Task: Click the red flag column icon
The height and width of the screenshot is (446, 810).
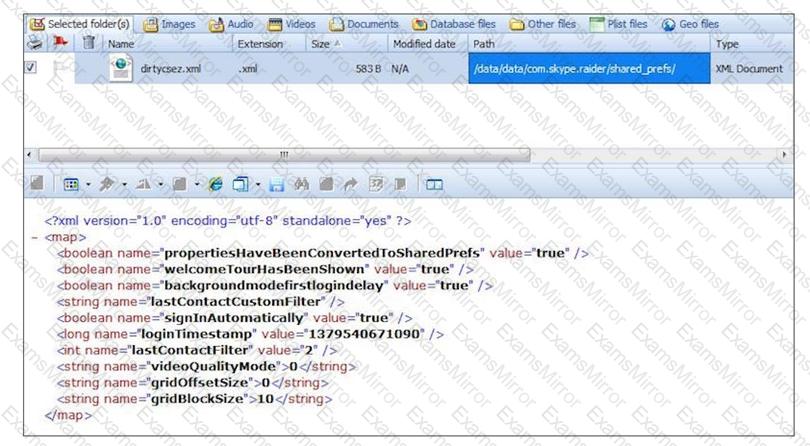Action: [x=60, y=44]
